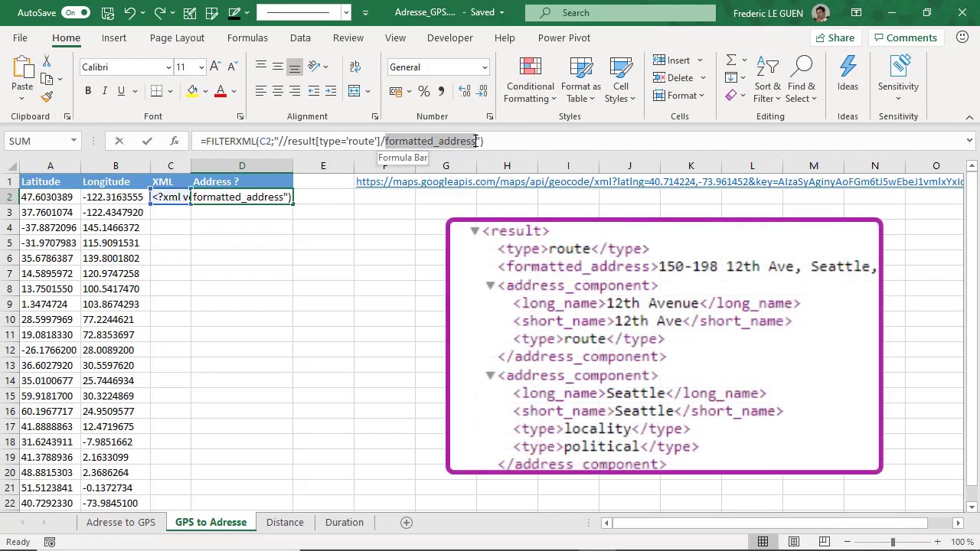Toggle Wrap Text button
Viewport: 980px width, 551px height.
click(354, 67)
